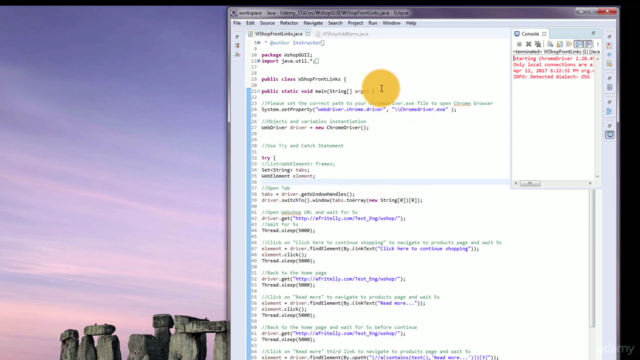The image size is (640, 360).
Task: Click the document-shaped icon in right sidebar
Action: pos(609,63)
